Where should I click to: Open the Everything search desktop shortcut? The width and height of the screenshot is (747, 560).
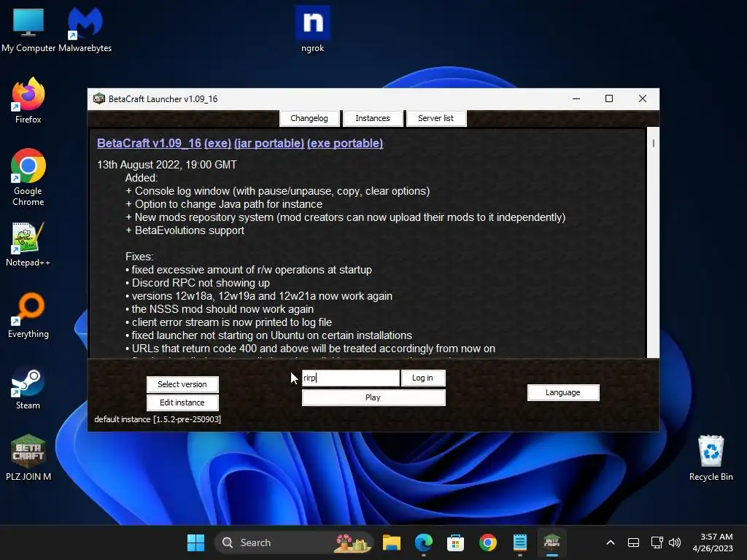coord(28,315)
